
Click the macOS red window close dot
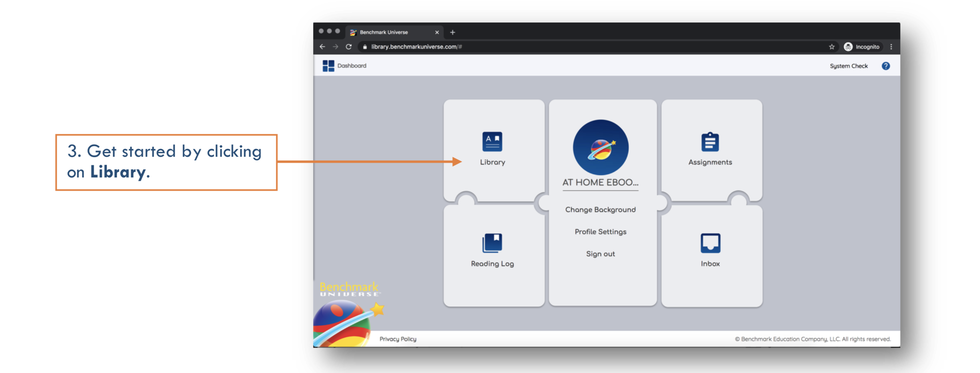click(321, 31)
